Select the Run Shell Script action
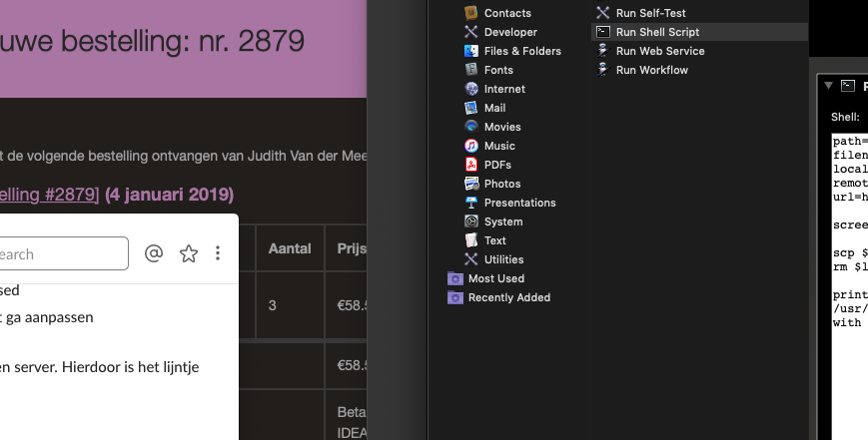Image resolution: width=868 pixels, height=440 pixels. click(x=656, y=32)
